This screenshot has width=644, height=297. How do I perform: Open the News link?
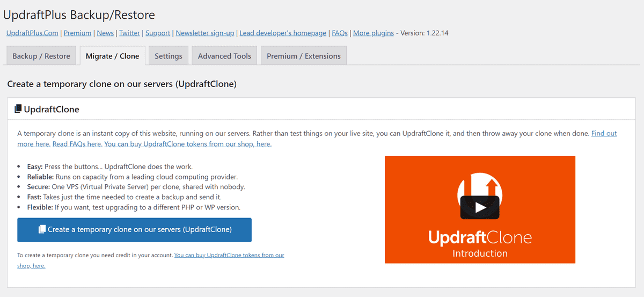(105, 33)
